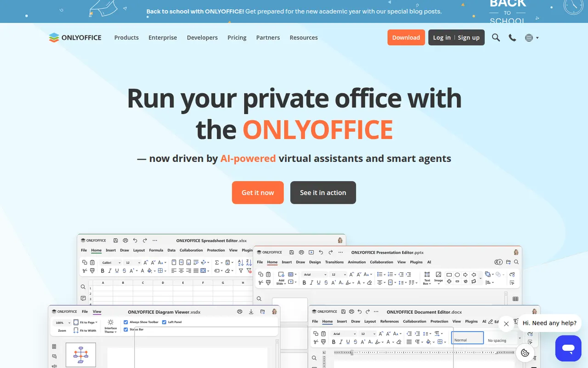Open the References tab in Document Editor

[x=390, y=322]
